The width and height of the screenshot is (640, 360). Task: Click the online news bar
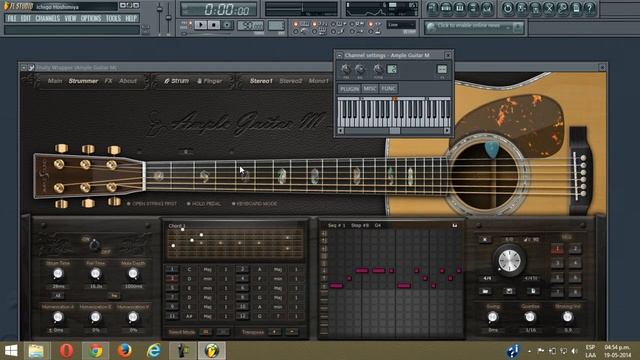[x=473, y=27]
